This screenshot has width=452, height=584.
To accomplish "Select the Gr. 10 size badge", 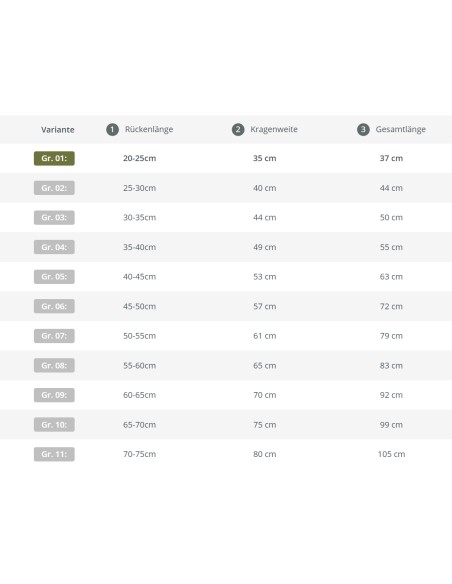I will pos(54,425).
